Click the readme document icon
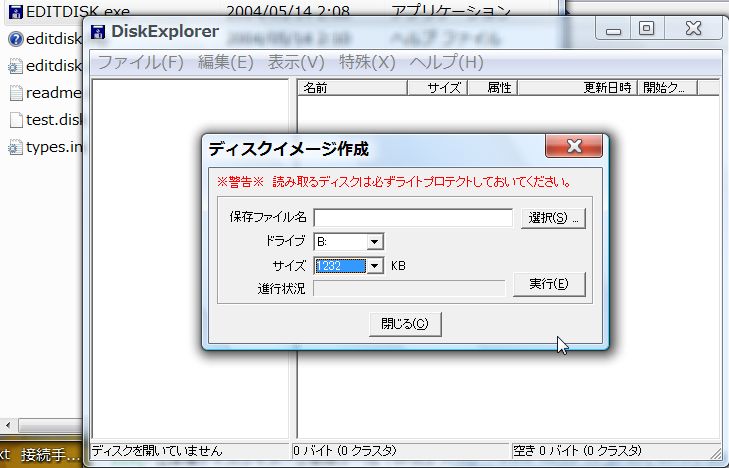Screen dimensions: 729x468 tap(16, 93)
